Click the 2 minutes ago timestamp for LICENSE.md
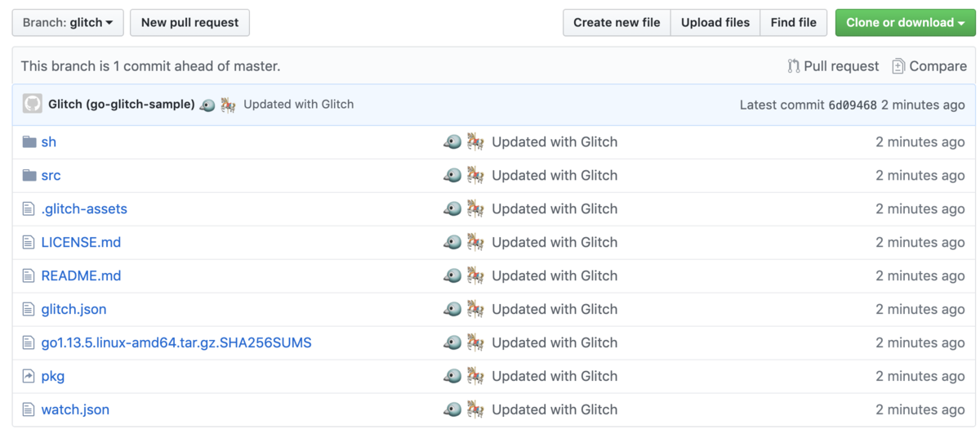 click(x=920, y=242)
